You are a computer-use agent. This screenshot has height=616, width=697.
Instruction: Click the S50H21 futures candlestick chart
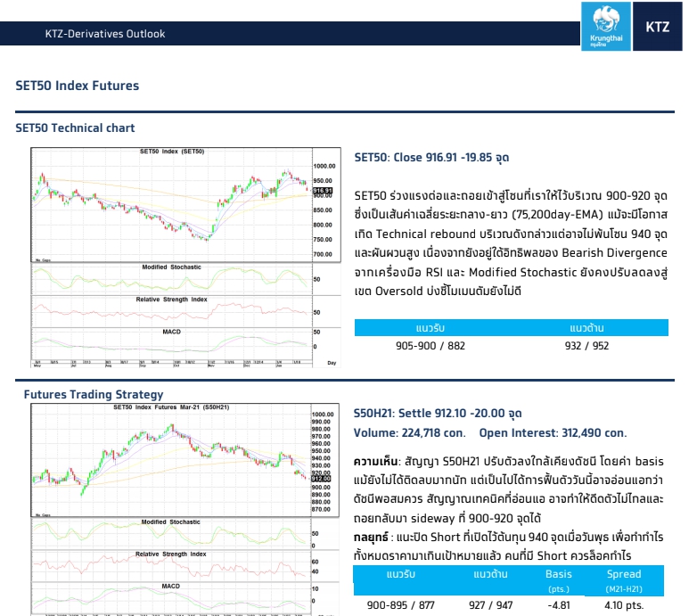point(171,461)
